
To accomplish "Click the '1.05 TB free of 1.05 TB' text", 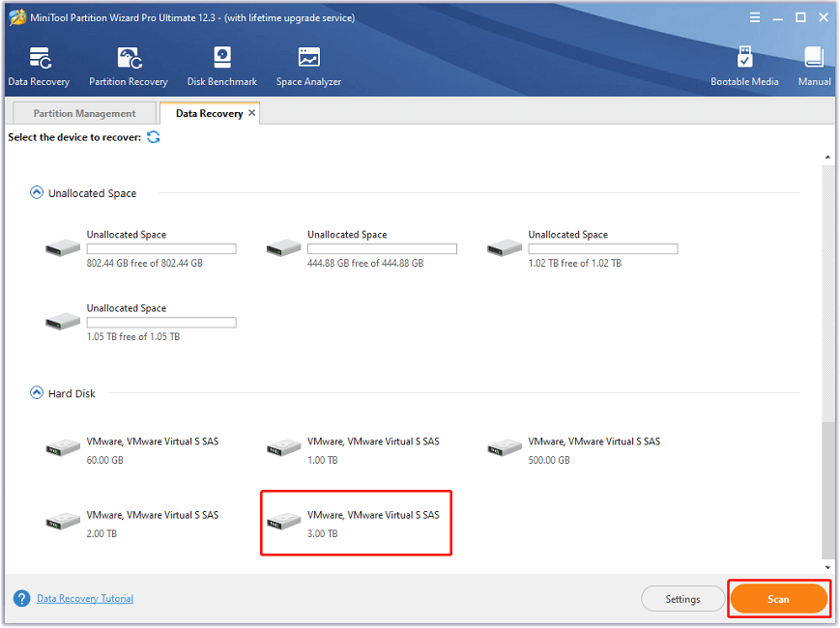I will point(133,336).
